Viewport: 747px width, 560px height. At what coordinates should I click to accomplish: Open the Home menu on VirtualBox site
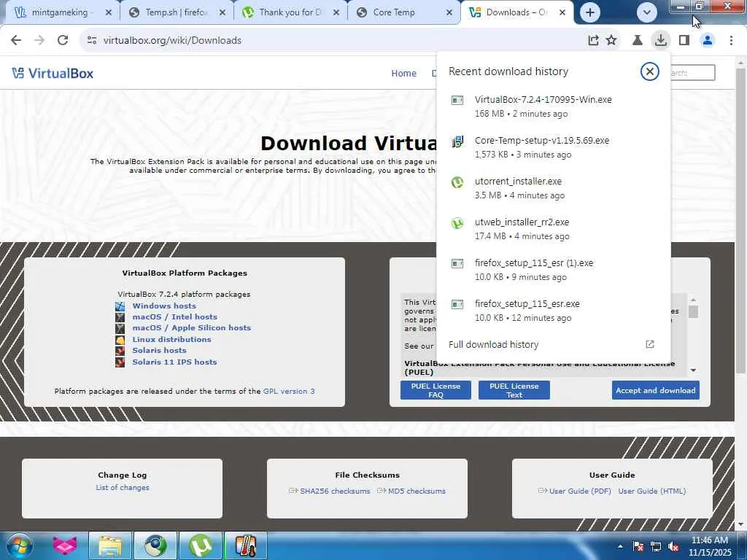pyautogui.click(x=404, y=74)
